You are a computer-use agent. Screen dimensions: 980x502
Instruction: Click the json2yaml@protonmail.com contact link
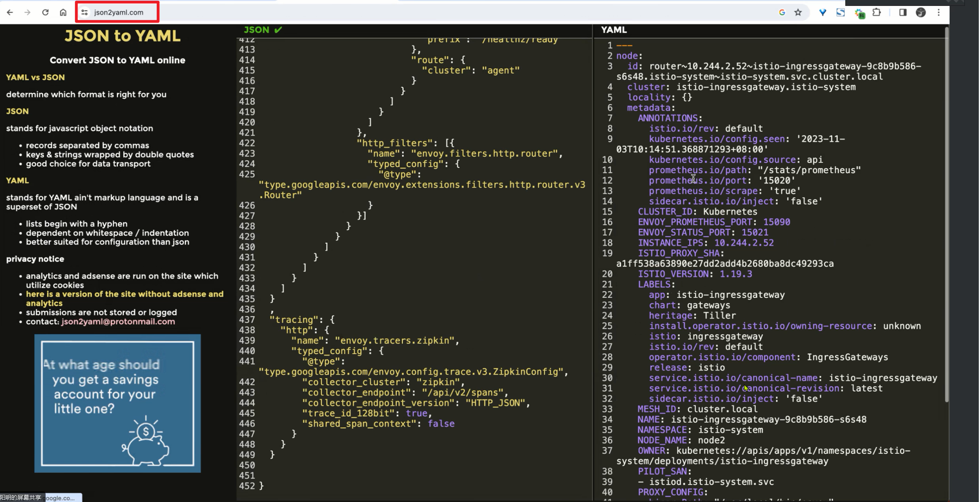[x=118, y=321]
